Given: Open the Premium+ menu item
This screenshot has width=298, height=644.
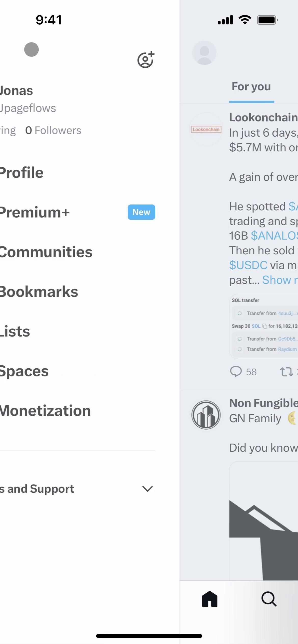Looking at the screenshot, I should (35, 212).
